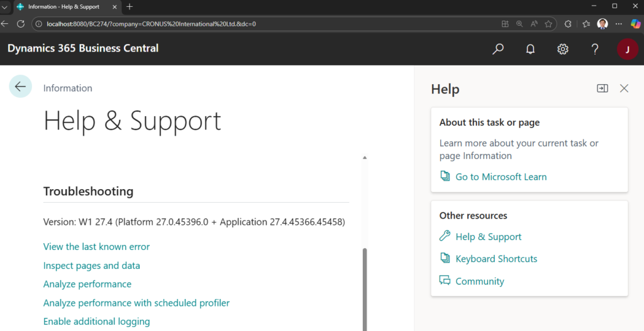
Task: Click the browser address bar
Action: [252, 24]
